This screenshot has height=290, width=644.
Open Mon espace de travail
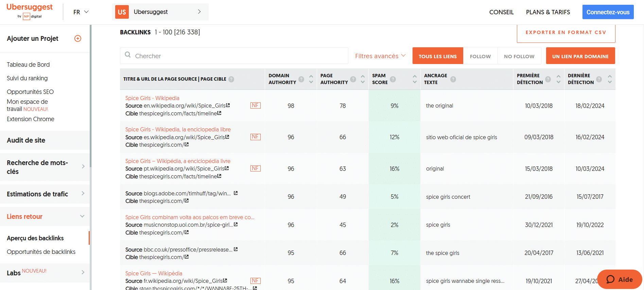27,105
